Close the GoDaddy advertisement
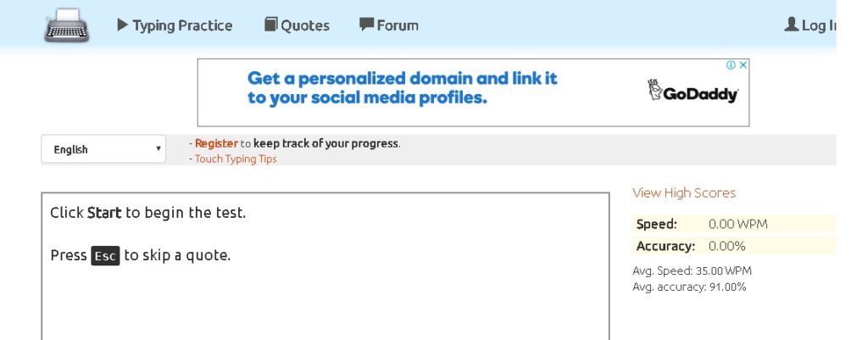 point(743,64)
